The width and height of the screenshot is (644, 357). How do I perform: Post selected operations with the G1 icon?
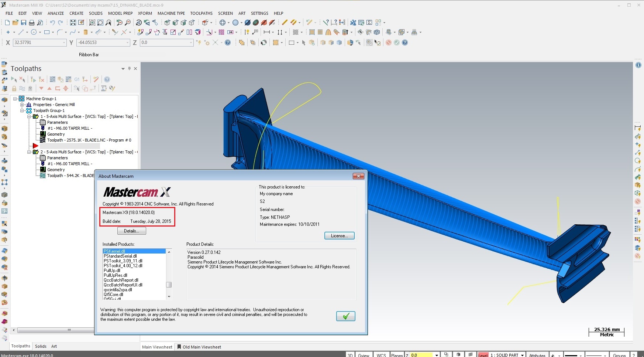tap(77, 79)
